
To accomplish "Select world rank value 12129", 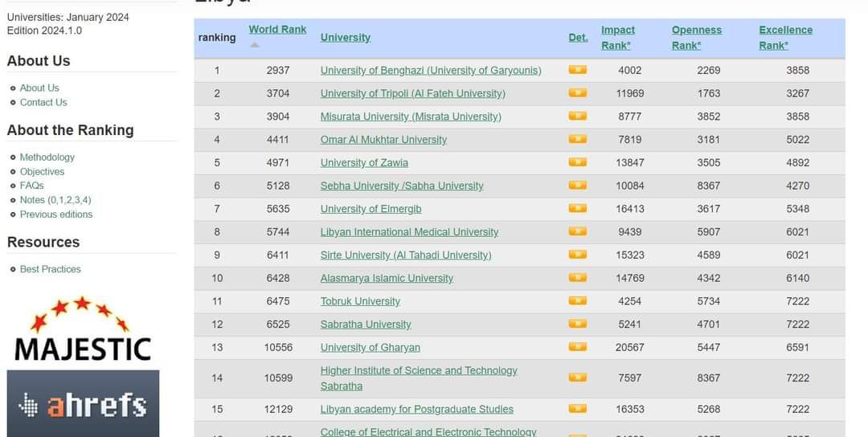I will (278, 410).
